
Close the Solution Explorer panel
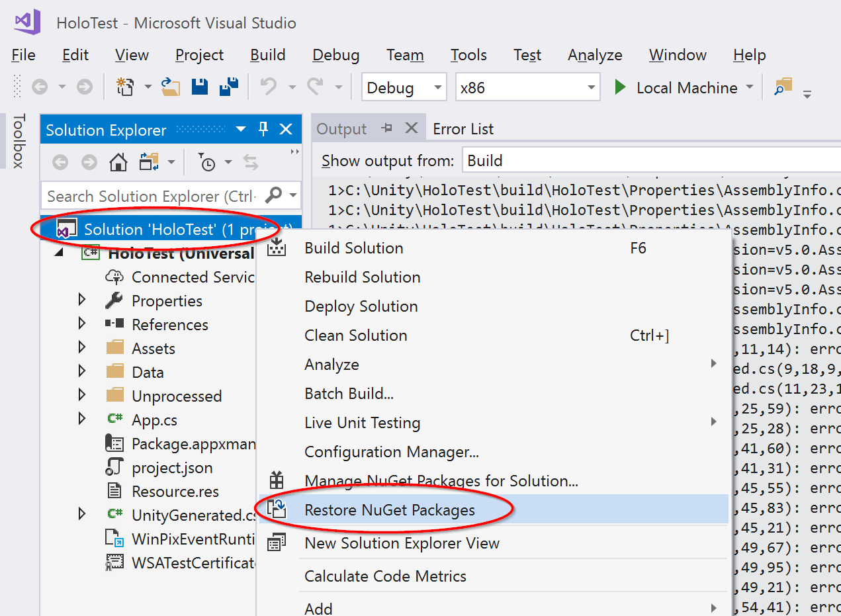point(286,129)
